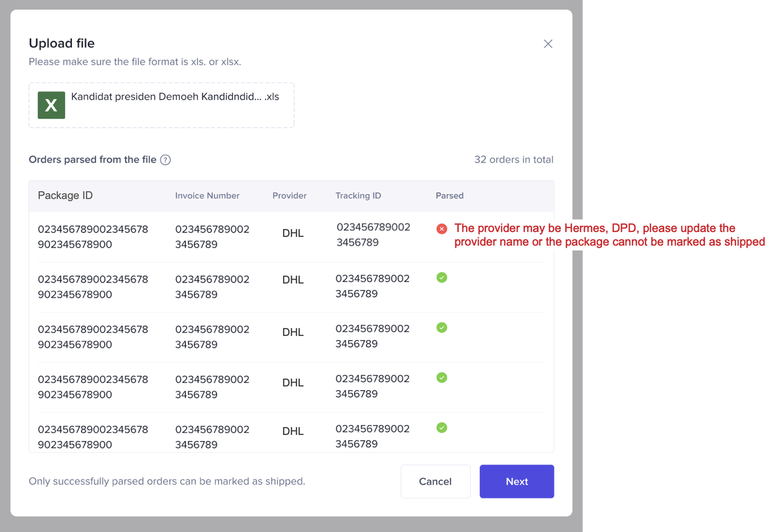Click the green checkmark in second row

[x=442, y=278]
